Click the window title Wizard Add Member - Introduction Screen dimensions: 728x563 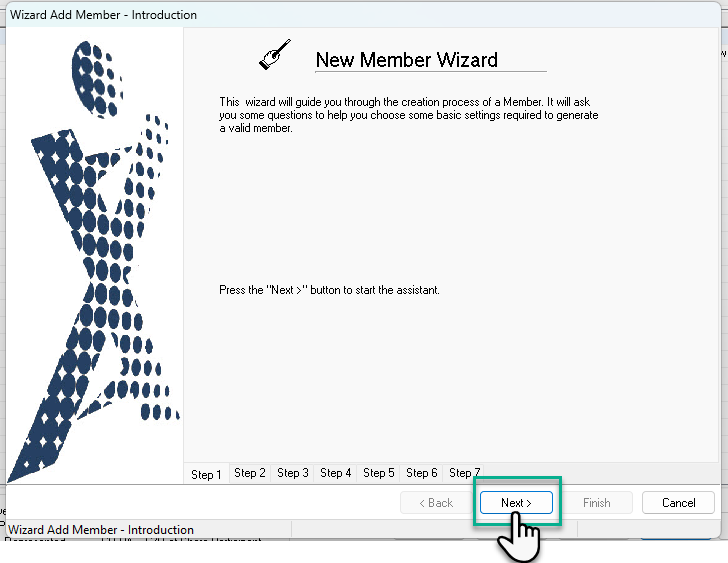[x=104, y=15]
